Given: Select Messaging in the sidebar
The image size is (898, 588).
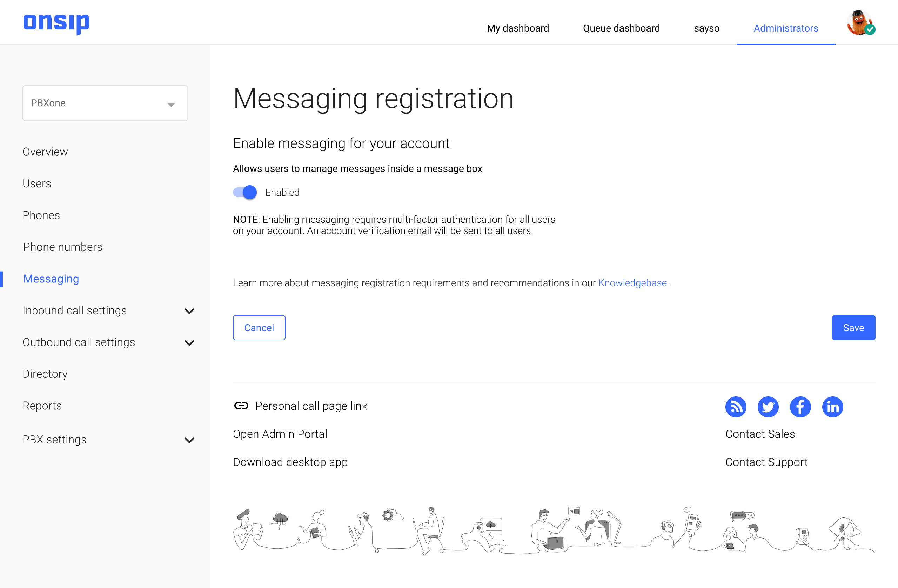Looking at the screenshot, I should (51, 279).
